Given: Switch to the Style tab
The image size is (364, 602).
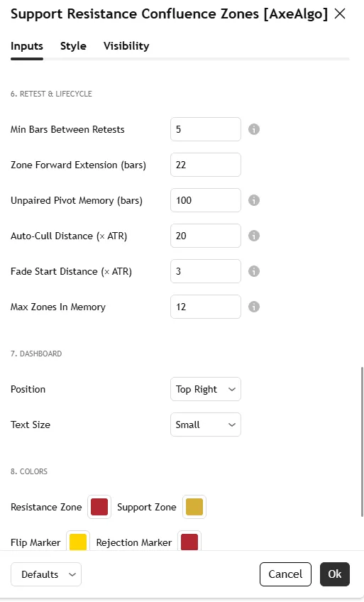Looking at the screenshot, I should 73,46.
